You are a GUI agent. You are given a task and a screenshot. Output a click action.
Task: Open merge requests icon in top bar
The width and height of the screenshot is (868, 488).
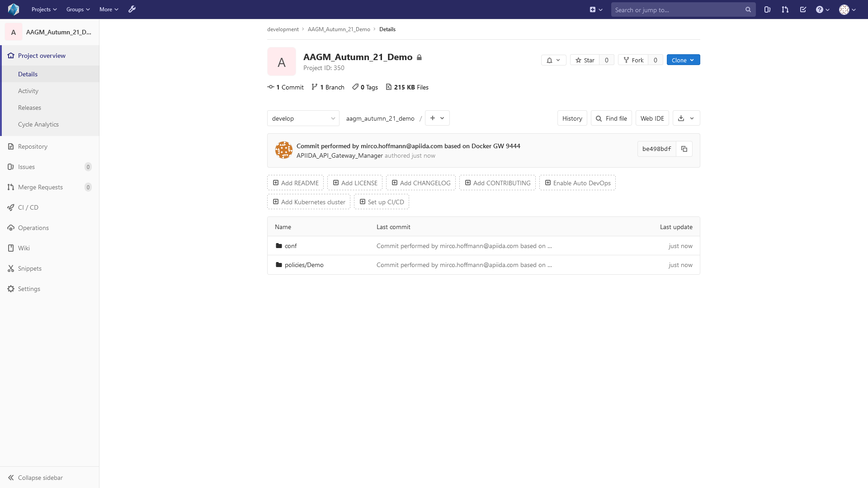point(785,9)
